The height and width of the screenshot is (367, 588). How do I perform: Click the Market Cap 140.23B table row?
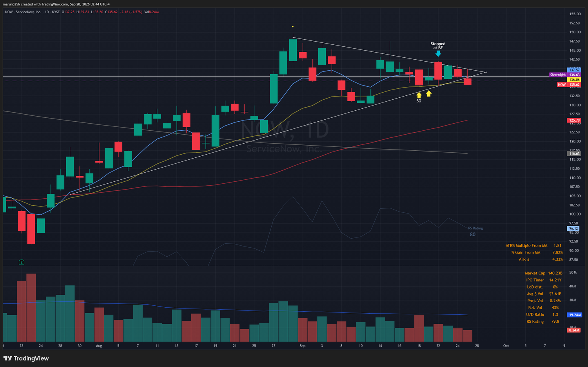[x=543, y=273]
